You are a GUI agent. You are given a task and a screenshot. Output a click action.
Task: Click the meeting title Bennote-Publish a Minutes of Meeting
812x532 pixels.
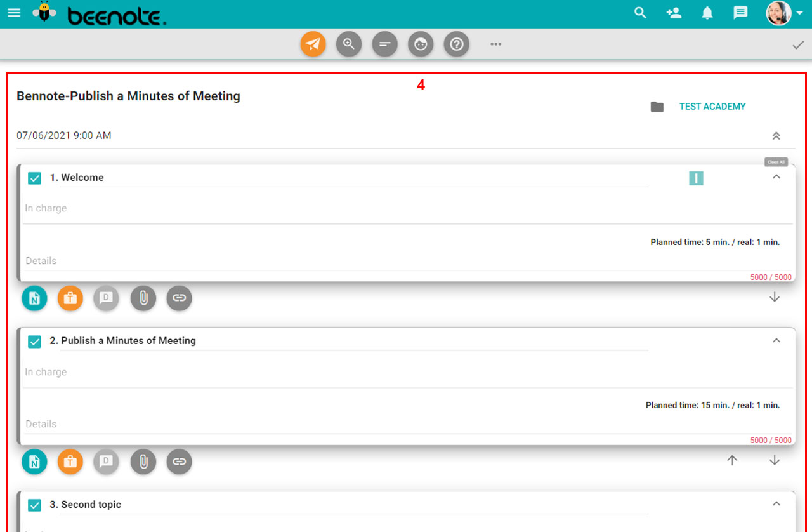(128, 96)
